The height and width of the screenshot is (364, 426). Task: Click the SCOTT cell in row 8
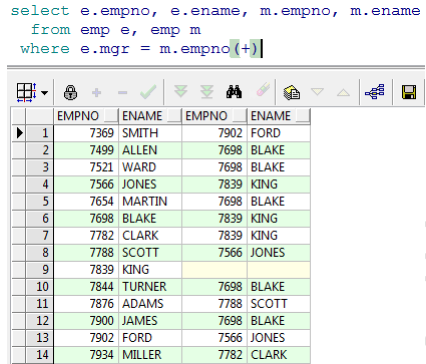point(150,252)
